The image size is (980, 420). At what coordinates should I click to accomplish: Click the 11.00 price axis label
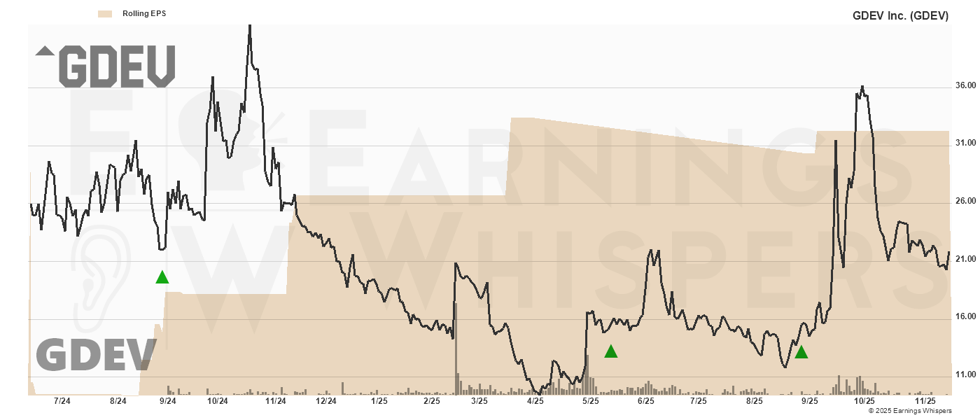click(966, 375)
